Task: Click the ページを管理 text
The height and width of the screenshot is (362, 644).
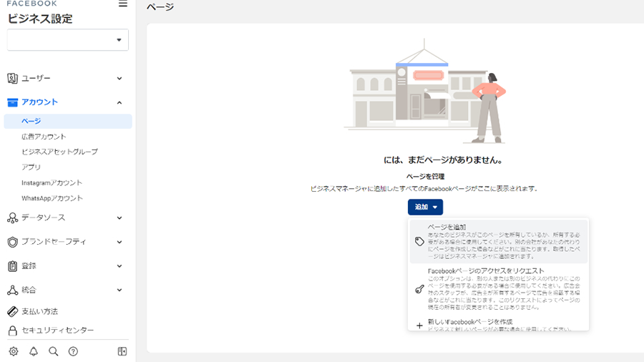Action: [x=425, y=177]
